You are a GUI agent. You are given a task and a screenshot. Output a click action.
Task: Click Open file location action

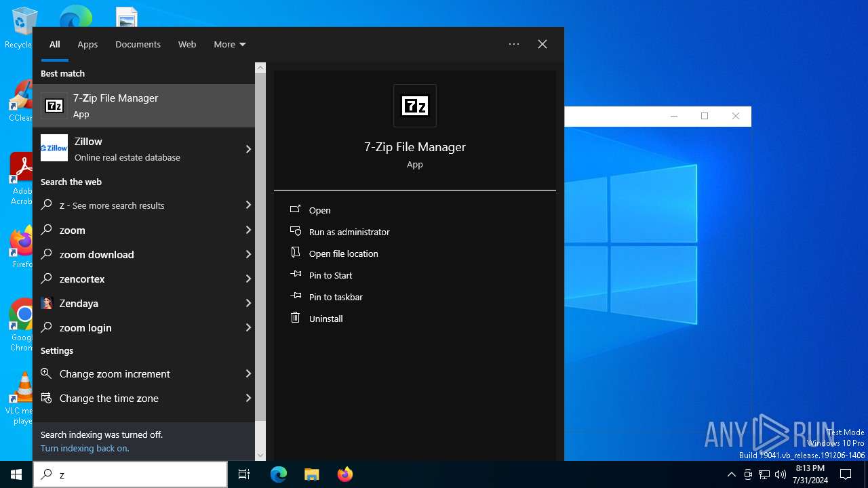(344, 253)
